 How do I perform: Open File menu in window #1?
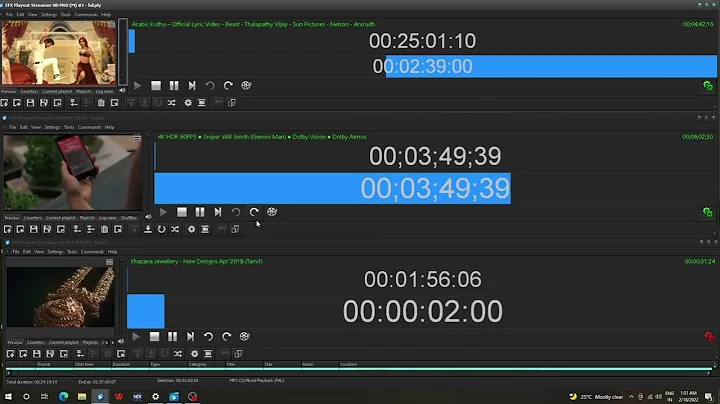coord(9,15)
